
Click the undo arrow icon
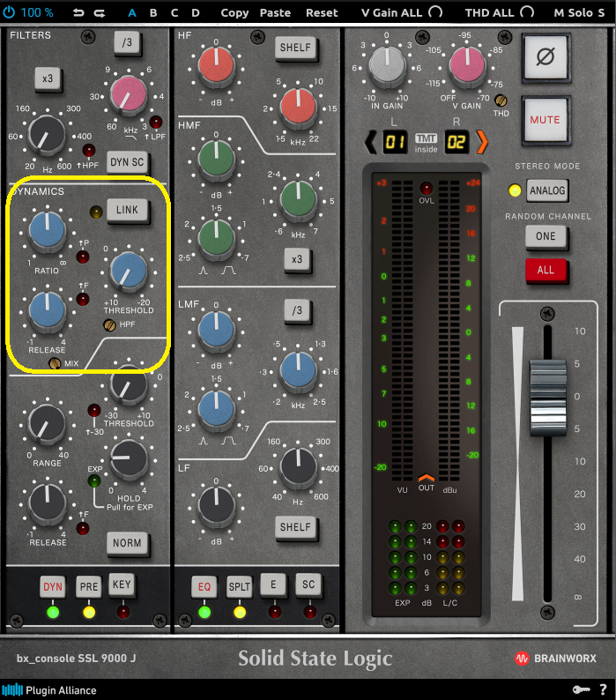pos(78,13)
